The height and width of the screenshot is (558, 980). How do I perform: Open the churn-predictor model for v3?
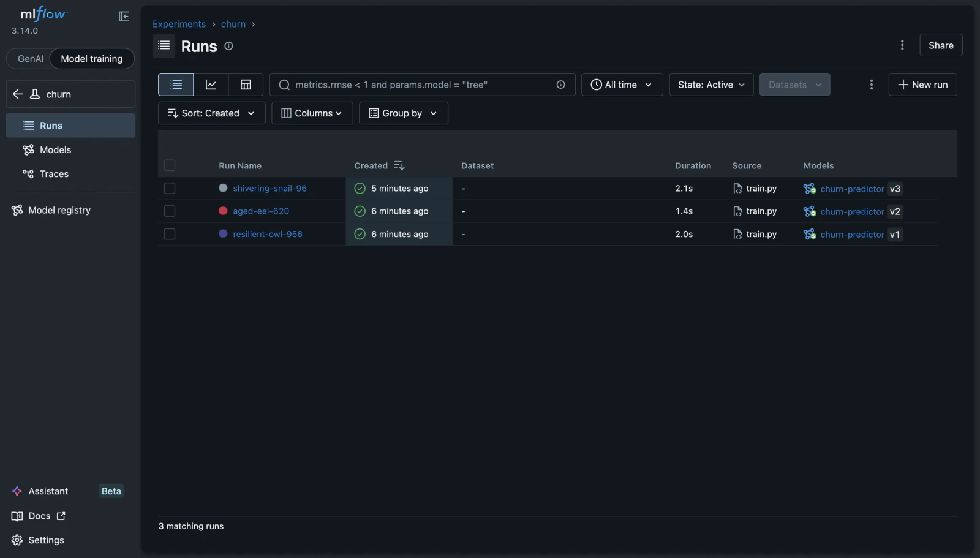point(852,189)
